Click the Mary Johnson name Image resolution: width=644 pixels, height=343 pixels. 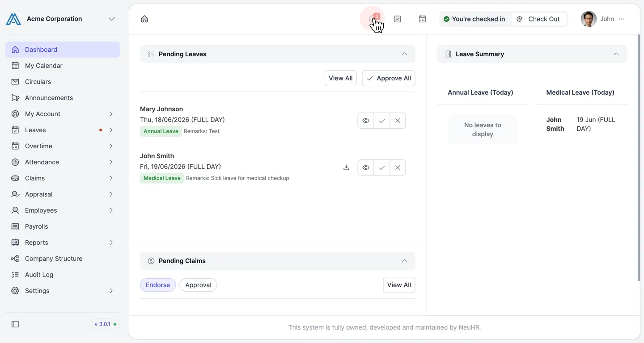[161, 109]
